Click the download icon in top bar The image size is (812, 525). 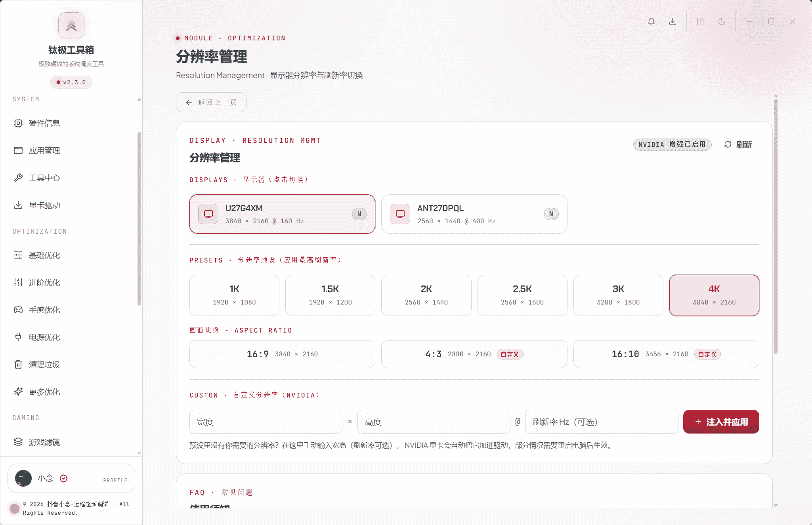click(x=673, y=21)
